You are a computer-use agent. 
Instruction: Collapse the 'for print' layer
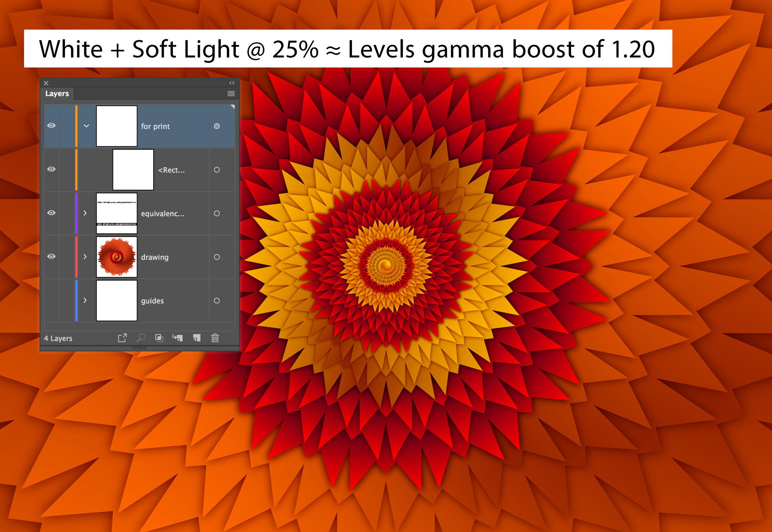pos(86,126)
